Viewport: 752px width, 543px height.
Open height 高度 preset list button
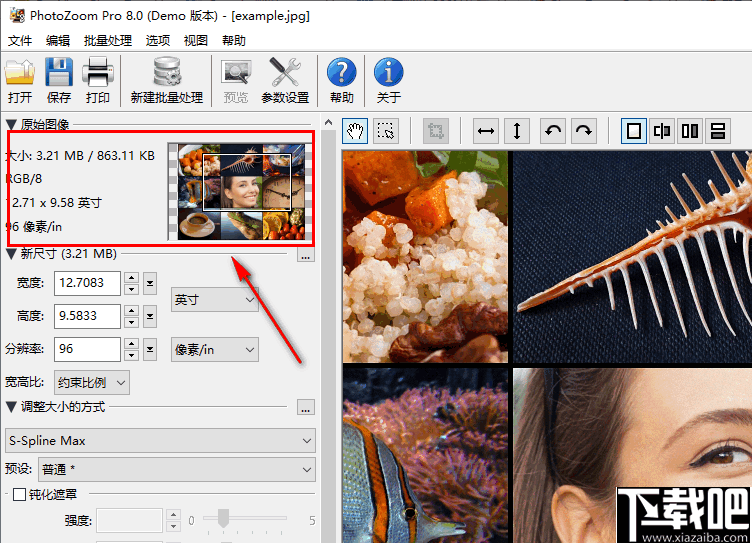pos(150,317)
